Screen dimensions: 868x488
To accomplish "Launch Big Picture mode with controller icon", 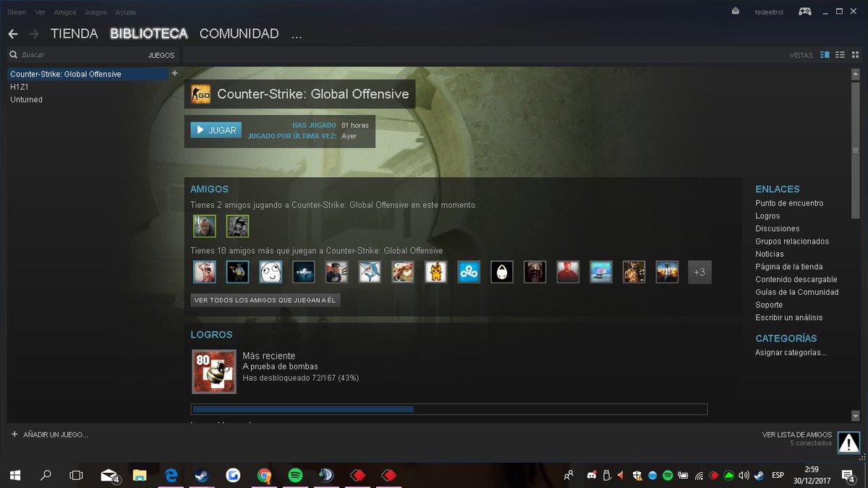I will (x=804, y=11).
